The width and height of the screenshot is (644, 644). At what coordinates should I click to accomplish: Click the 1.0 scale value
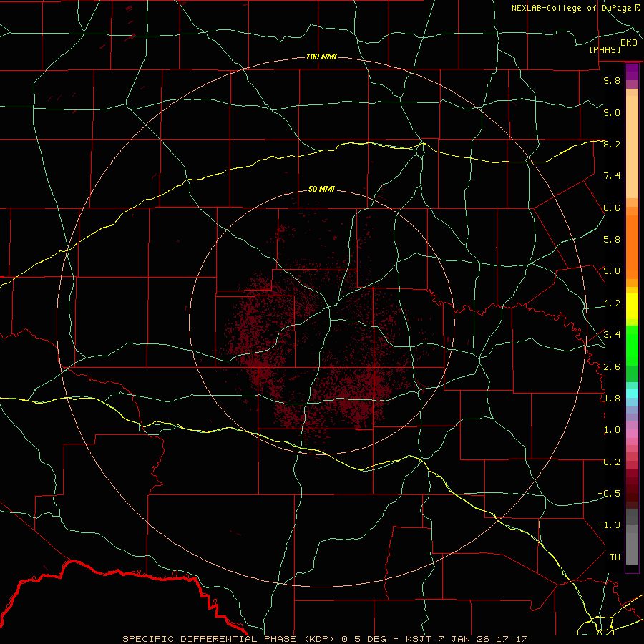tap(612, 429)
